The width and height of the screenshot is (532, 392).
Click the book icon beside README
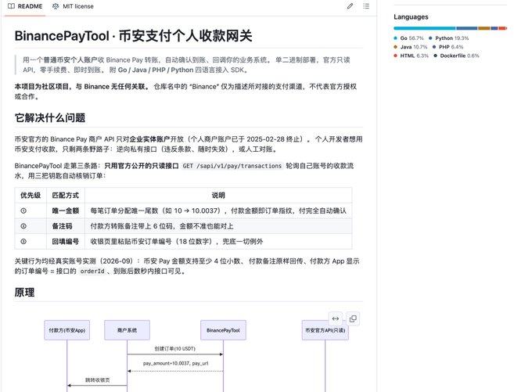11,6
